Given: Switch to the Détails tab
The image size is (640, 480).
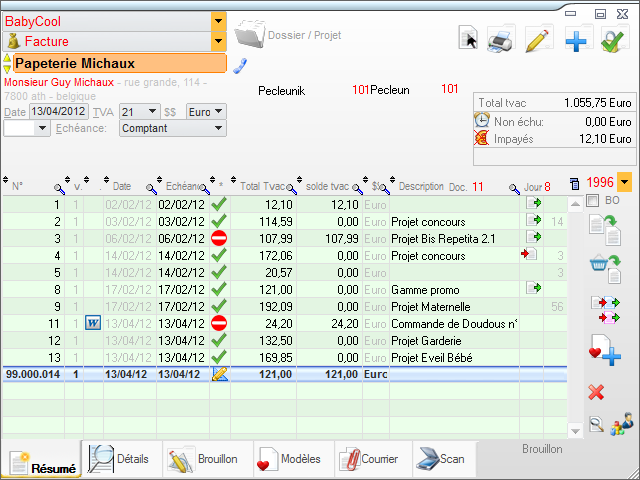Looking at the screenshot, I should click(x=120, y=459).
